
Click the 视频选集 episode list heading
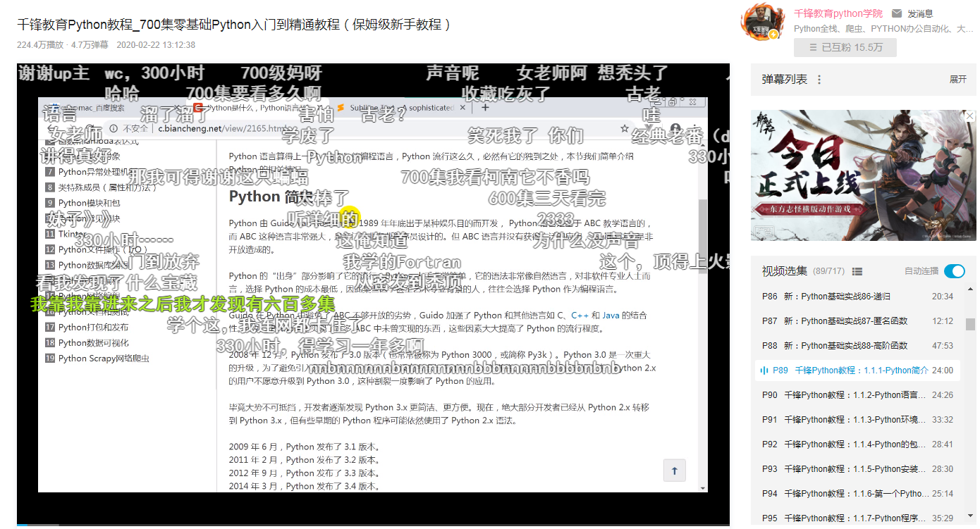click(785, 271)
